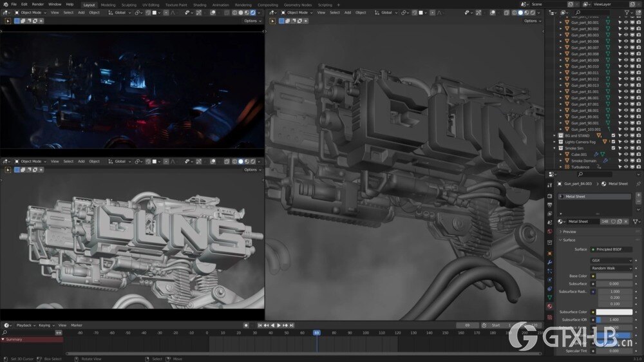Open the Render properties tab
Image resolution: width=644 pixels, height=362 pixels.
tap(549, 196)
